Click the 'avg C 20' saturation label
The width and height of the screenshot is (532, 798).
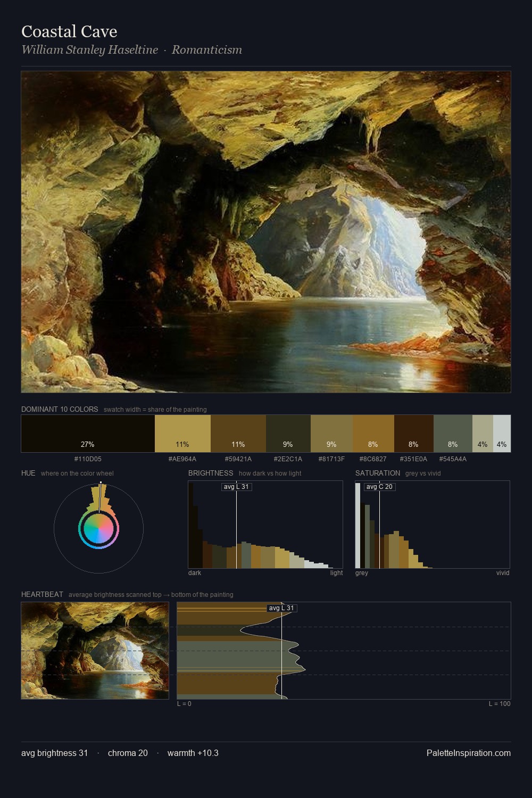[x=379, y=487]
